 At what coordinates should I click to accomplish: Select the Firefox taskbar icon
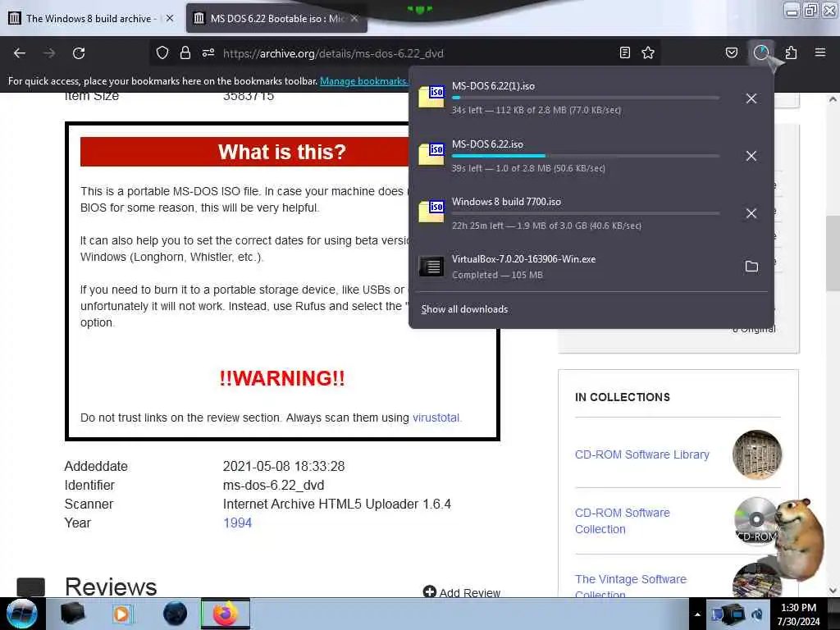coord(226,614)
